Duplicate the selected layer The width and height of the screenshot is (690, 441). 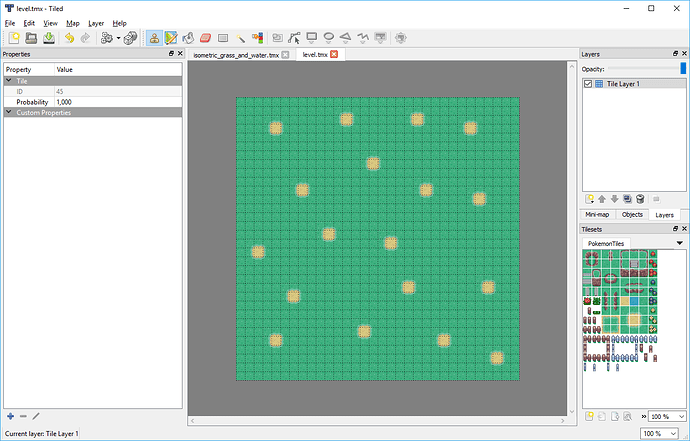coord(628,199)
